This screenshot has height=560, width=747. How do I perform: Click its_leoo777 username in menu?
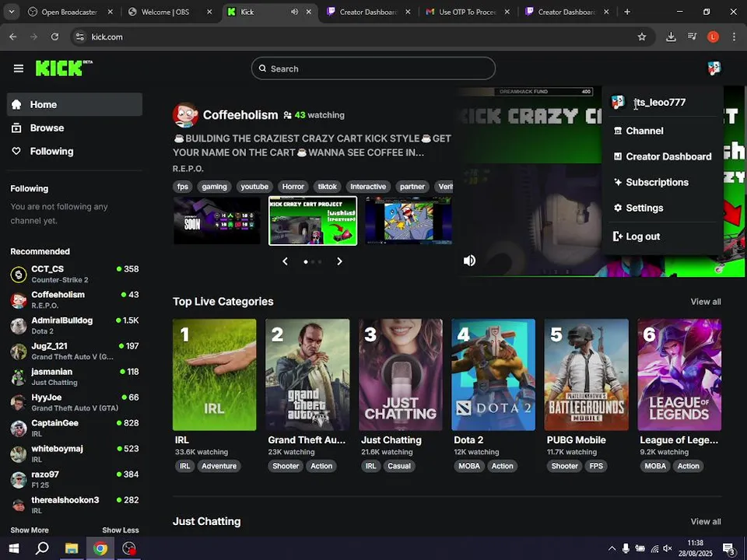[660, 102]
